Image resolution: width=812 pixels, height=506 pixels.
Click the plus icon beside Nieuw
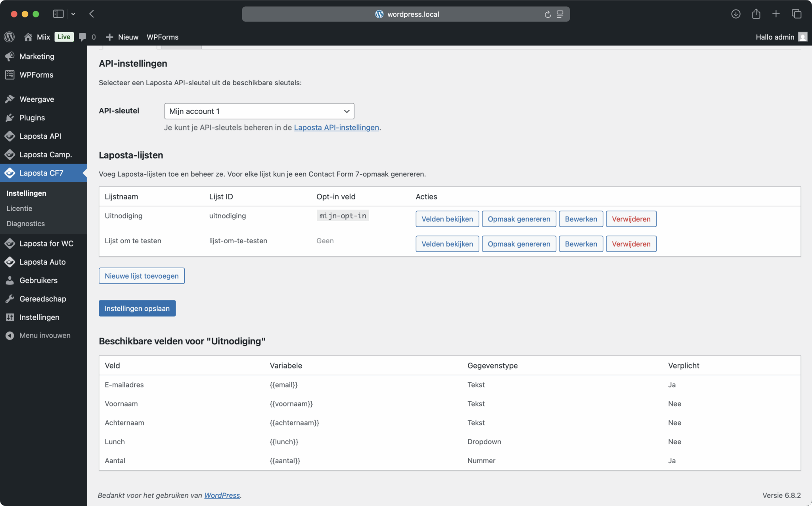click(110, 37)
